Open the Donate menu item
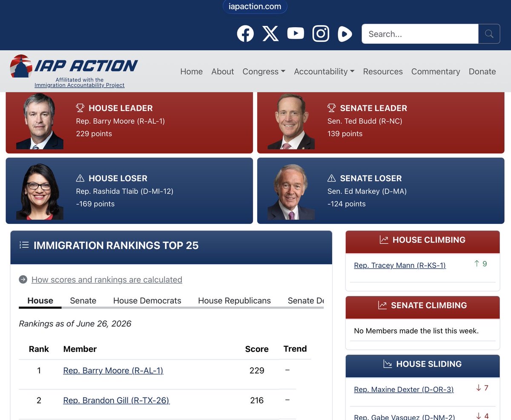 point(482,71)
